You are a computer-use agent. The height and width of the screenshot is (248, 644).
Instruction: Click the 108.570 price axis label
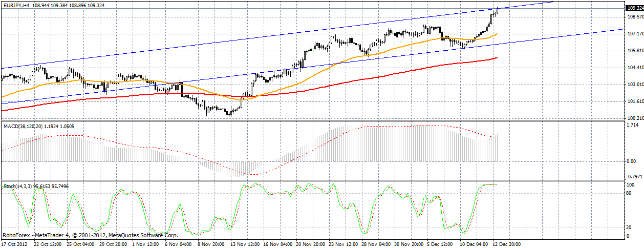coord(635,17)
